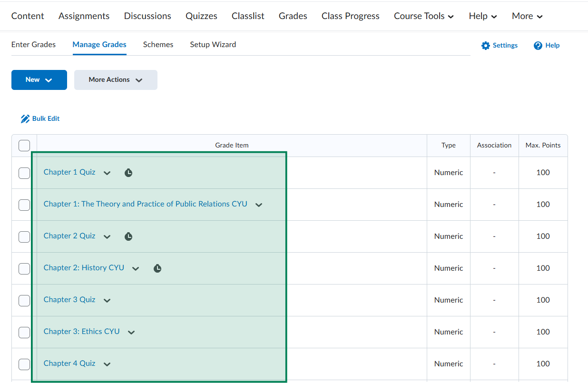This screenshot has width=588, height=383.
Task: Open chevron menu next to Chapter 4 Quiz
Action: (x=107, y=364)
